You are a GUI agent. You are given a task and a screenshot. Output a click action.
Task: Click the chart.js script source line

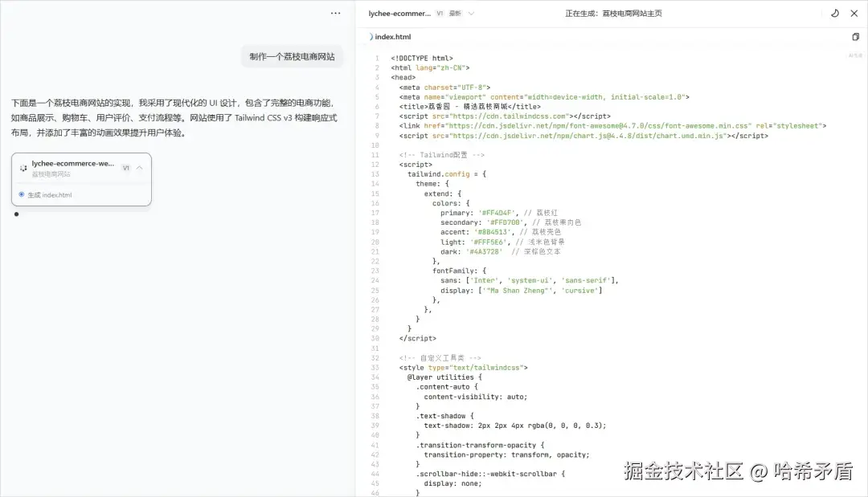pyautogui.click(x=583, y=136)
